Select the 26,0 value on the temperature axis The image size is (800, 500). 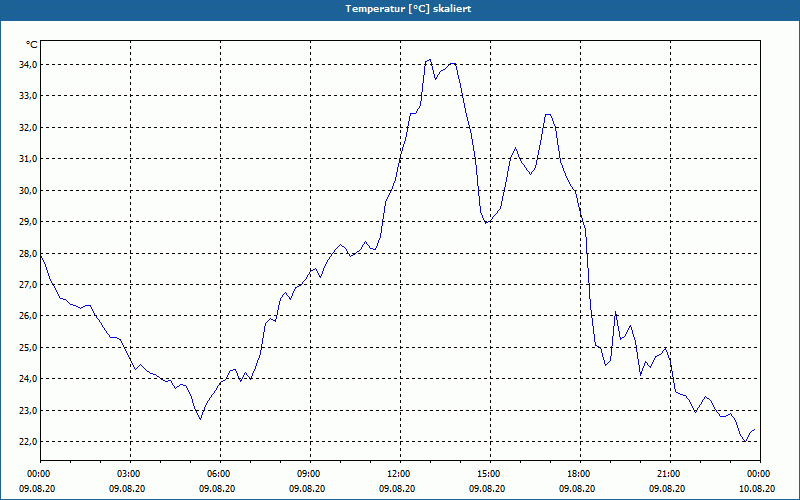29,316
